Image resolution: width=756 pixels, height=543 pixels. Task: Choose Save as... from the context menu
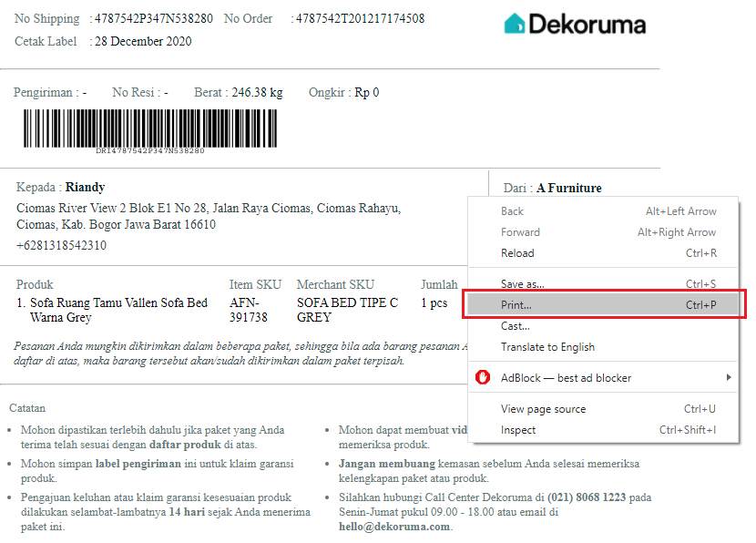click(603, 283)
